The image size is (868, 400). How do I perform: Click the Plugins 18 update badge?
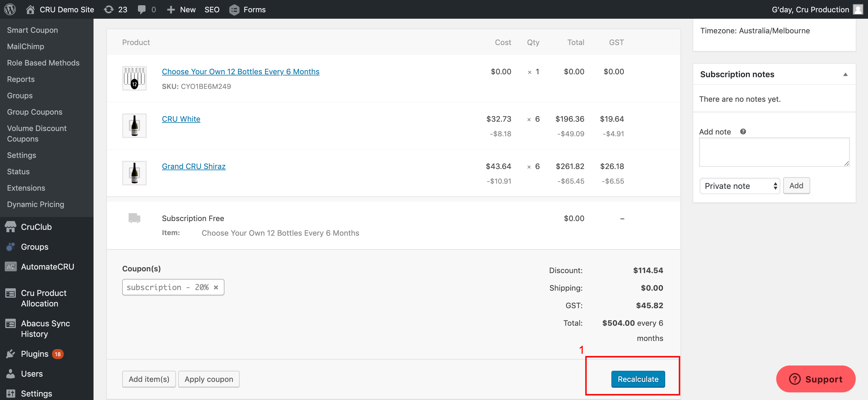pyautogui.click(x=58, y=354)
